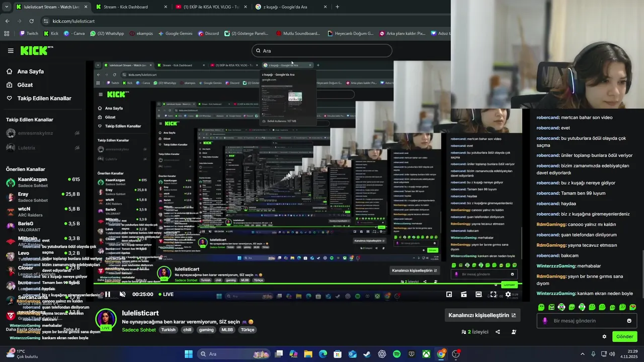Screen dimensions: 644x362
Task: Open the Twitch bookmark
Action: click(x=29, y=34)
